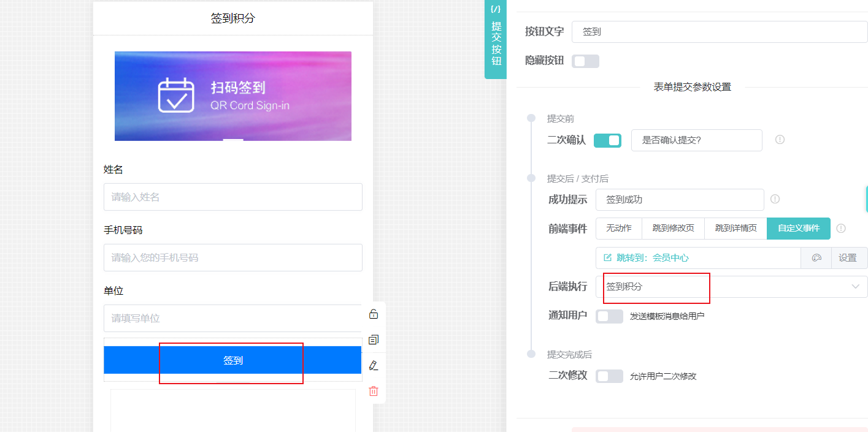868x432 pixels.
Task: Enable the 通知用户 switch
Action: click(x=609, y=316)
